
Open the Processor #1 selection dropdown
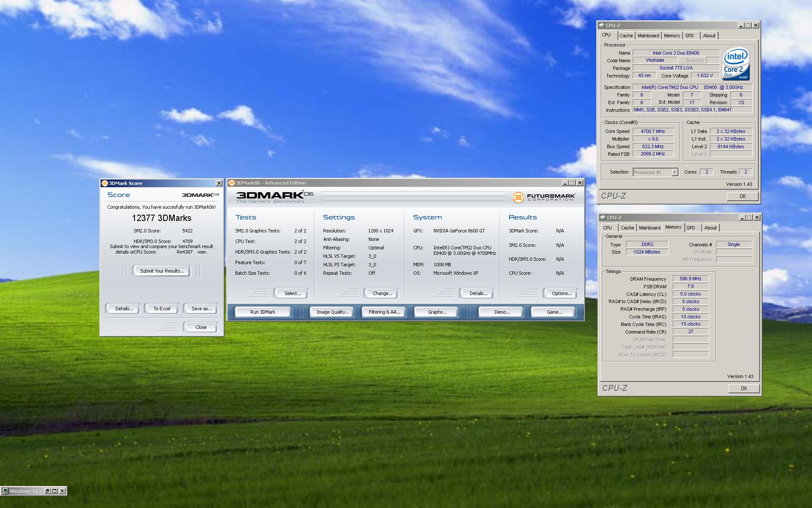click(x=675, y=172)
